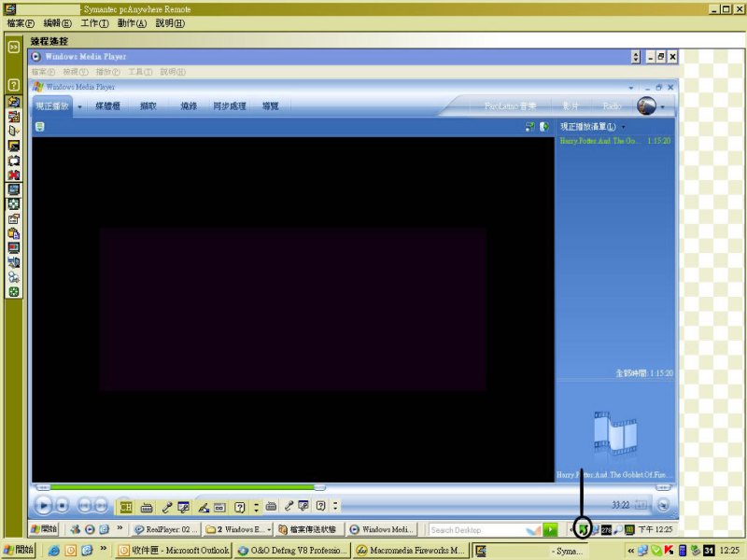The width and height of the screenshot is (747, 560).
Task: Open the 2 Windows E... grouped taskbar button
Action: click(x=238, y=529)
